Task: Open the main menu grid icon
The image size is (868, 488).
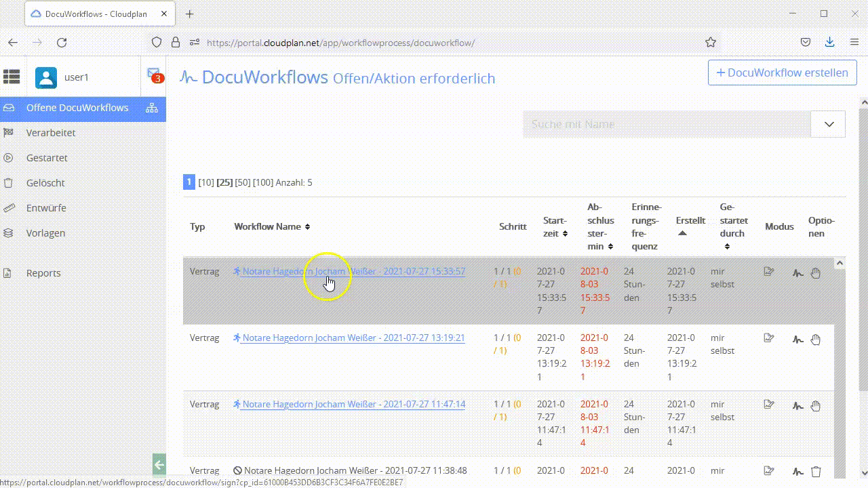Action: 12,77
